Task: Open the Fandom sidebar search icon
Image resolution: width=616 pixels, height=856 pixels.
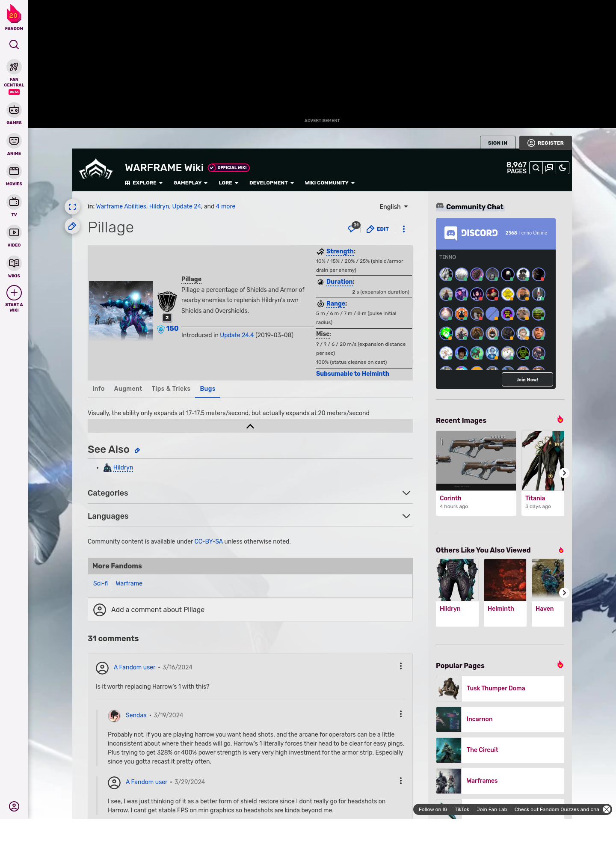Action: pos(14,45)
